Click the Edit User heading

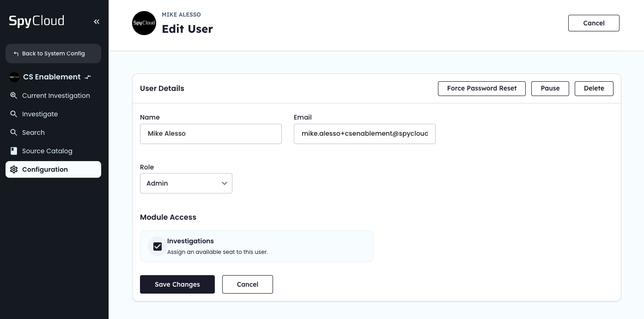pos(187,29)
